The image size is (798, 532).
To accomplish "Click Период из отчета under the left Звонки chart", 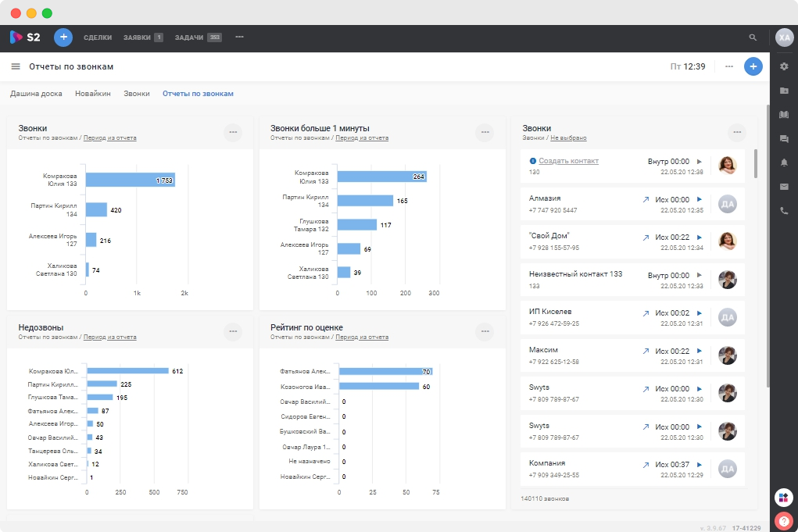I will [110, 137].
